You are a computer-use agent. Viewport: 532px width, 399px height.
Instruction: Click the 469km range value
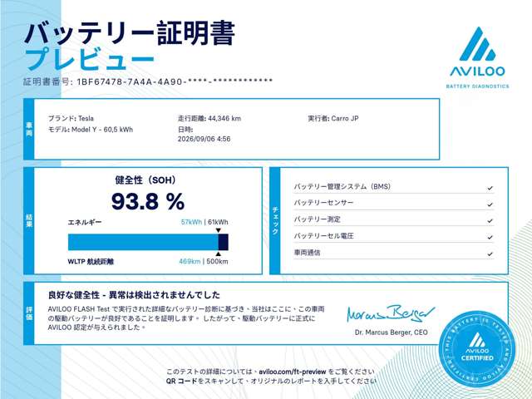[x=190, y=262]
